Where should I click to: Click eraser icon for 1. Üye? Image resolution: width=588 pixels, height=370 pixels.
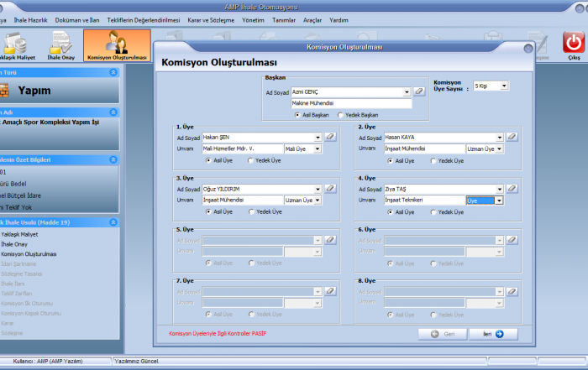330,137
